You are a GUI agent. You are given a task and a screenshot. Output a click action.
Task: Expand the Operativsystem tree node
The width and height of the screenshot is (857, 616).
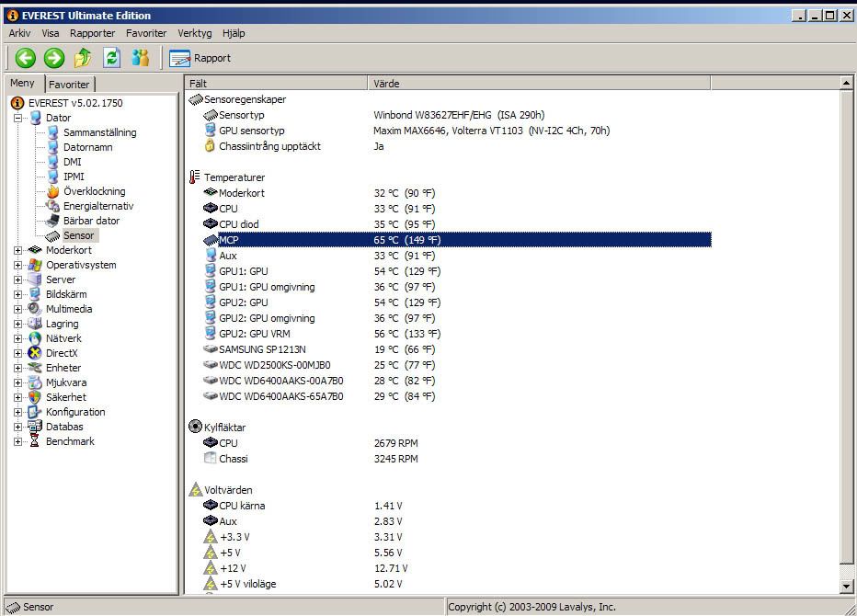click(x=17, y=265)
